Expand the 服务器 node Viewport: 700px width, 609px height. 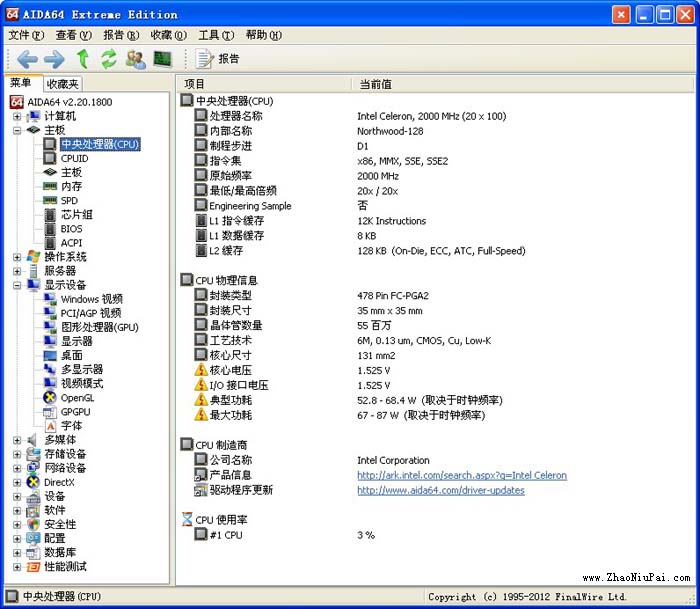point(17,271)
